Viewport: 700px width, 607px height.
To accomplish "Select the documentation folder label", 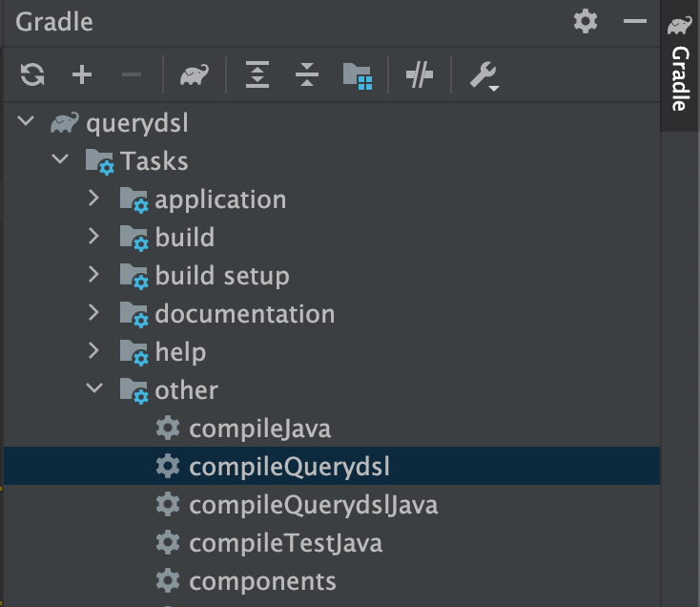I will pyautogui.click(x=245, y=314).
